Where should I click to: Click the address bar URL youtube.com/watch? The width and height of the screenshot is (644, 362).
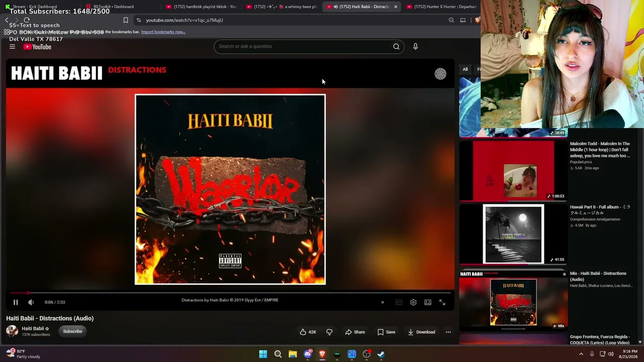[x=184, y=20]
